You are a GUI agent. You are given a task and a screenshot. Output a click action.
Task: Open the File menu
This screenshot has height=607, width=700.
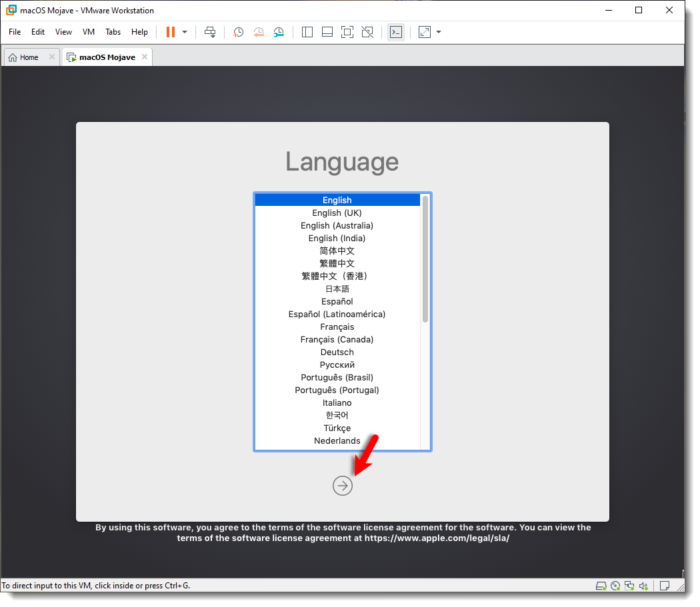pyautogui.click(x=15, y=32)
